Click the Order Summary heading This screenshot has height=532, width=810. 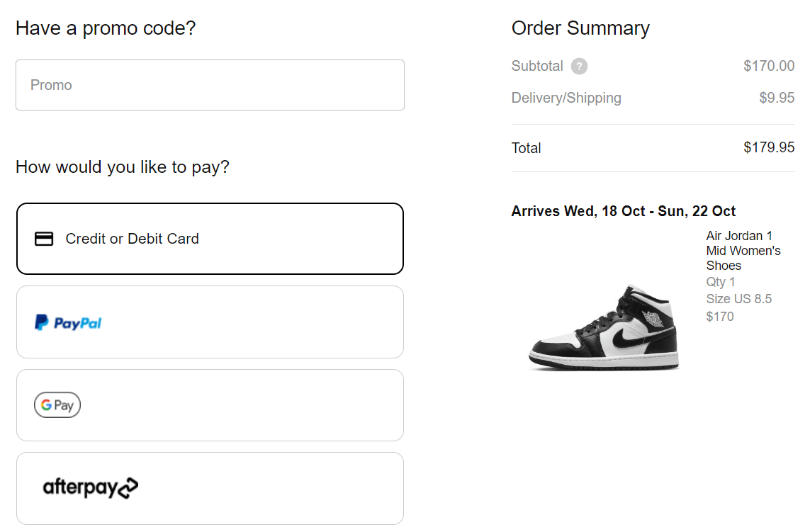580,28
